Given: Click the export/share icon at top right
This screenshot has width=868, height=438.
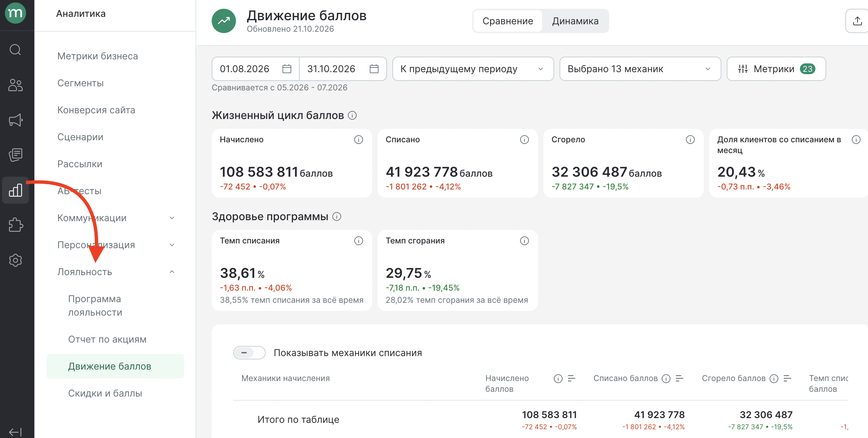Looking at the screenshot, I should pyautogui.click(x=857, y=21).
